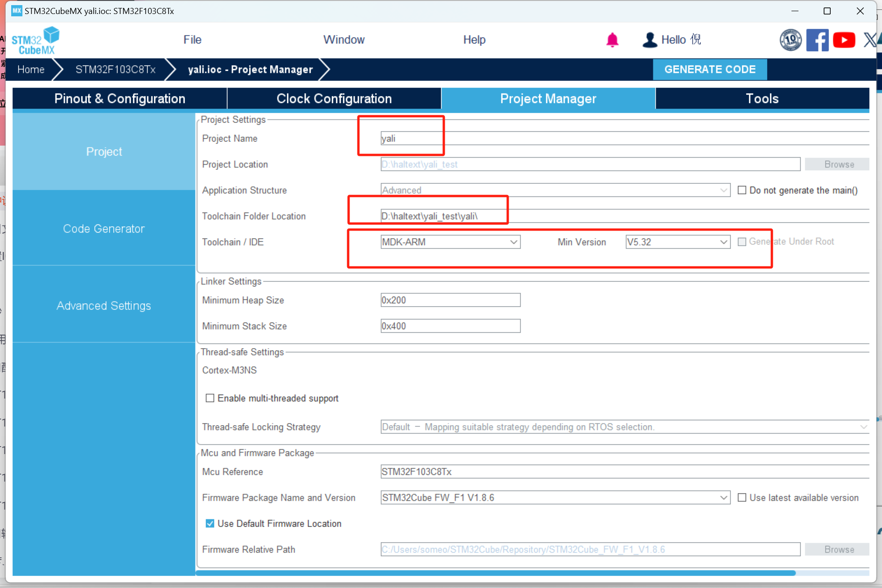The width and height of the screenshot is (882, 588).
Task: Click the STM32 CubeMX logo
Action: click(x=35, y=41)
